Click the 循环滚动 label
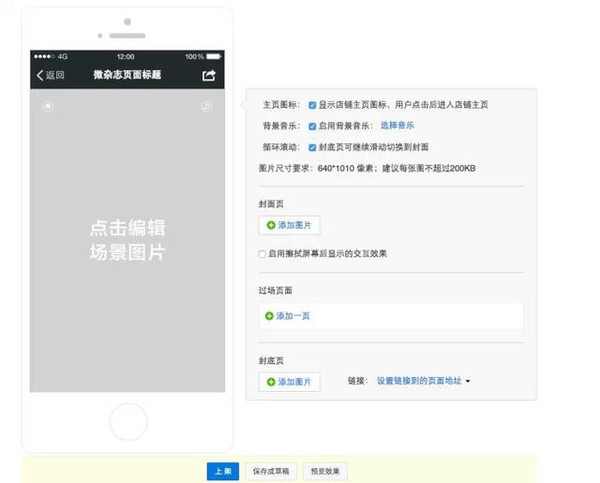Image resolution: width=600 pixels, height=483 pixels. (281, 147)
